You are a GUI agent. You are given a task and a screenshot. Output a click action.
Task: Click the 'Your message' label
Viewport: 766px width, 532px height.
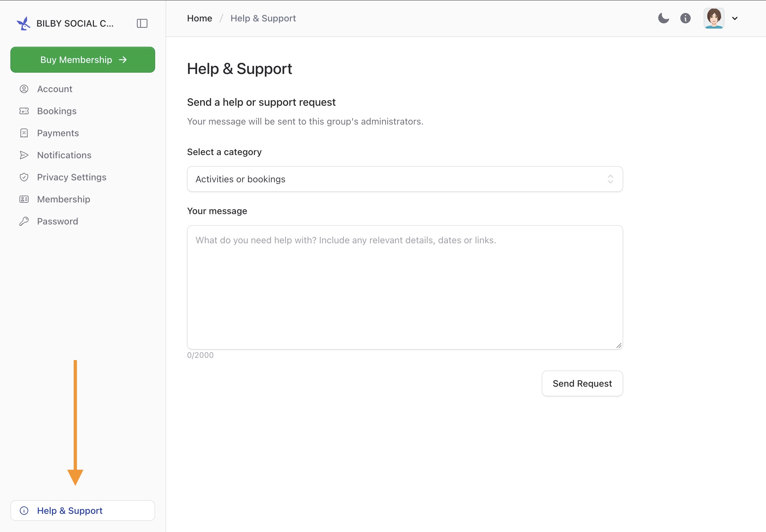217,211
